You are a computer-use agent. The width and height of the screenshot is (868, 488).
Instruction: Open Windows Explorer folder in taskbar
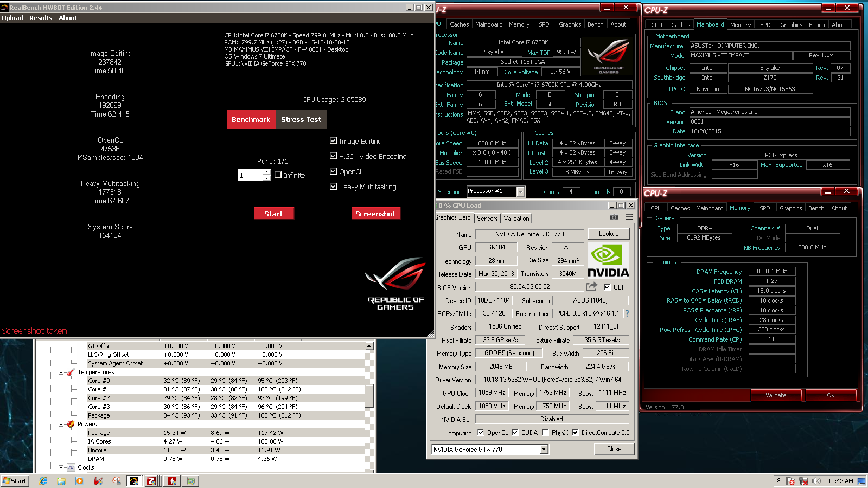coord(61,481)
